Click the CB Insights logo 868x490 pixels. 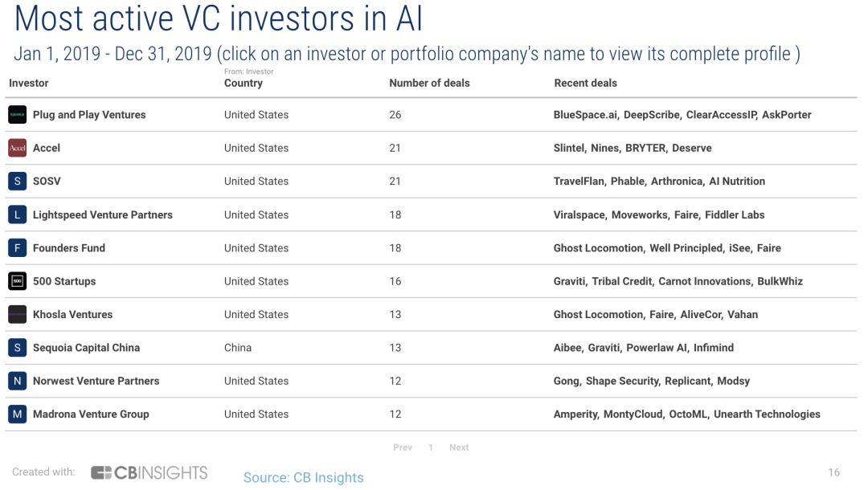pos(149,472)
